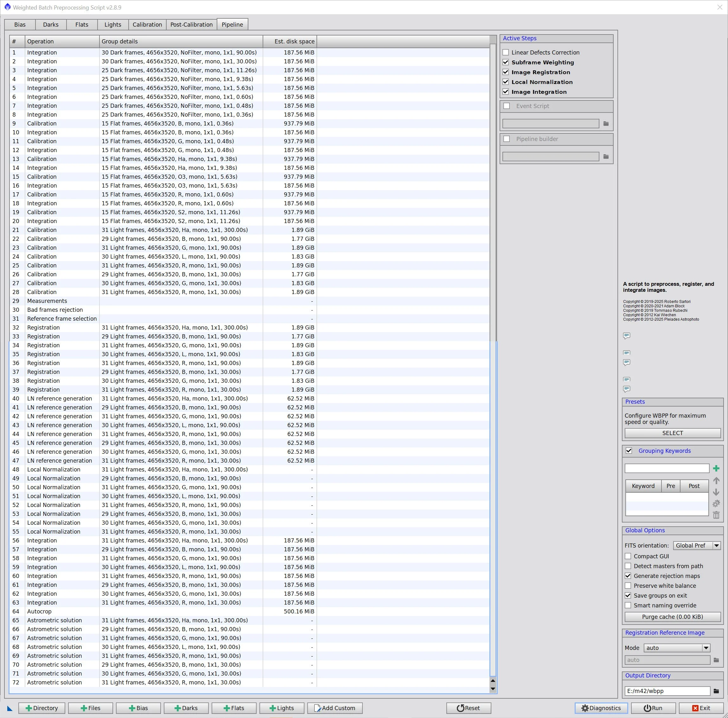The height and width of the screenshot is (718, 728).
Task: Enable Linear Defects Correction checkbox
Action: pyautogui.click(x=506, y=52)
